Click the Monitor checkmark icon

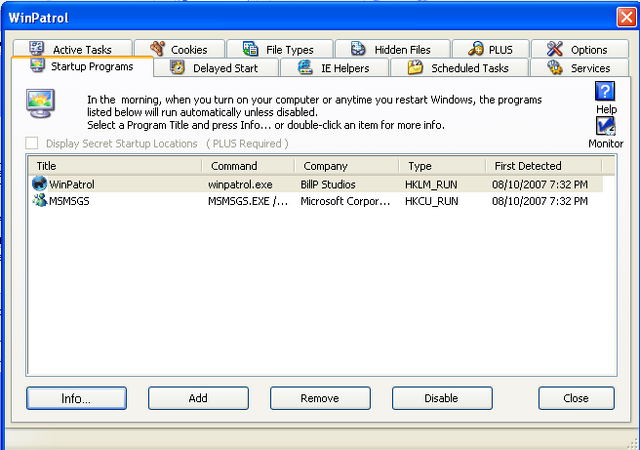(x=606, y=126)
